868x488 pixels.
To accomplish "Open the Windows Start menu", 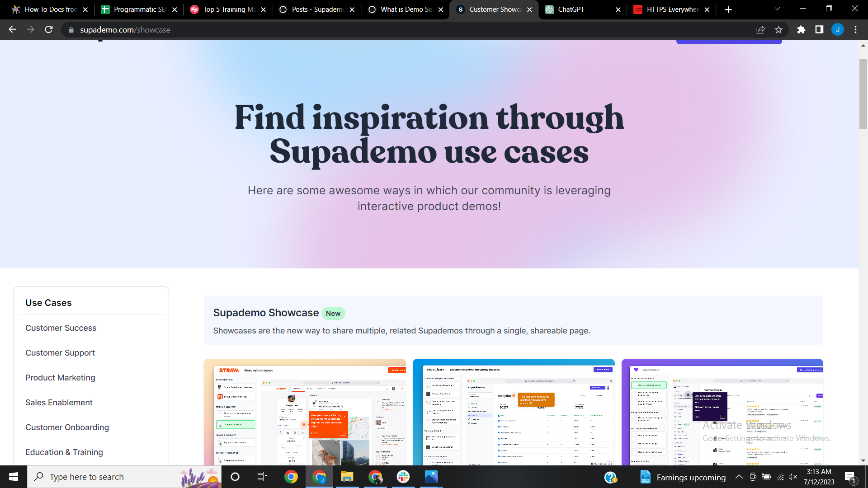I will (14, 477).
